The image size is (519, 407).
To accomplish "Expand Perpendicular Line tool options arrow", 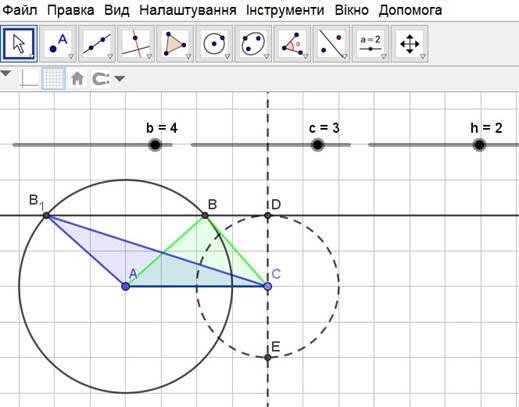I will (x=149, y=57).
